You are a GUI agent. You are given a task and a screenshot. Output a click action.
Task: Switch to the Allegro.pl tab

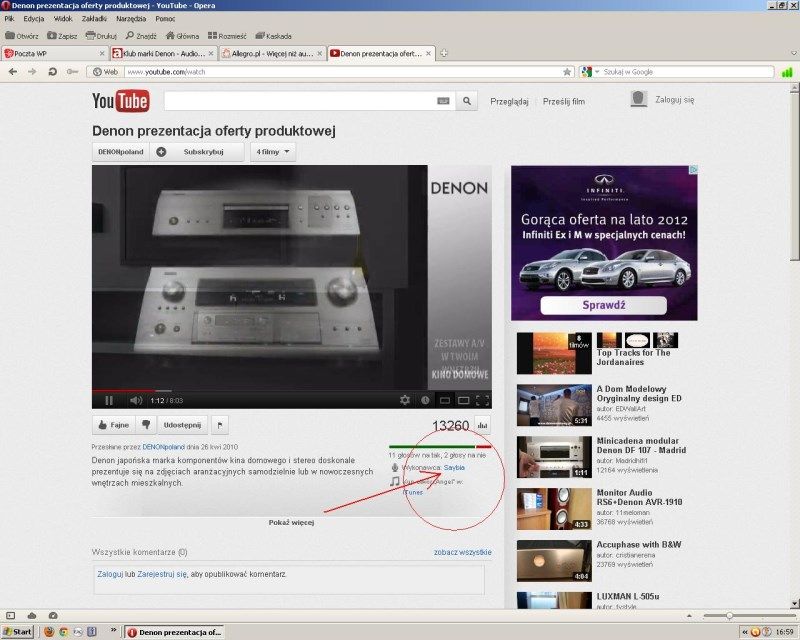tap(272, 53)
